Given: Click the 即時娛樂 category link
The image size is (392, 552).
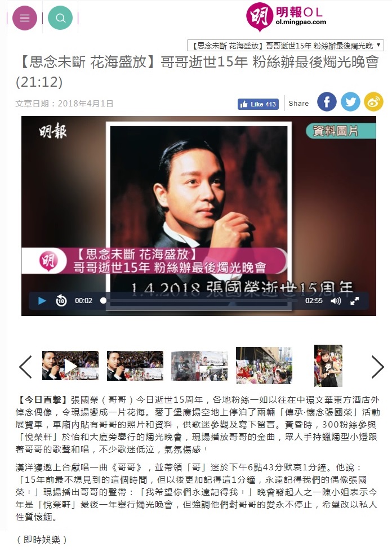Looking at the screenshot, I should [x=42, y=540].
